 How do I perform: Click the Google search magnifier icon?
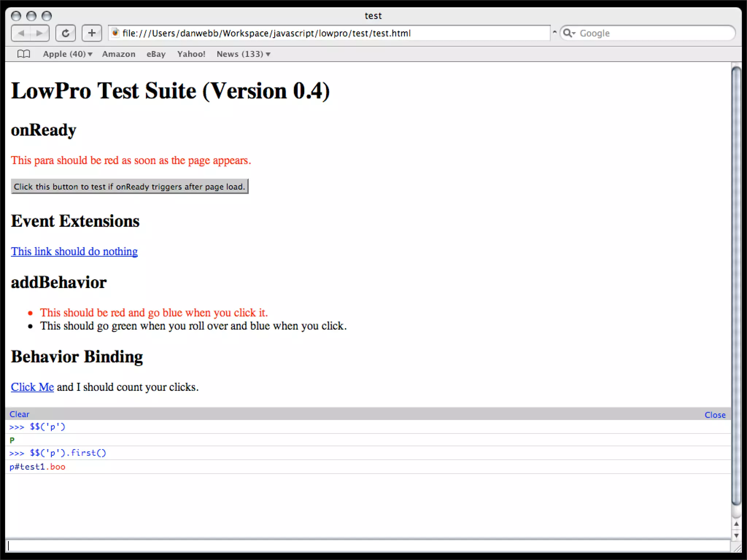point(568,33)
